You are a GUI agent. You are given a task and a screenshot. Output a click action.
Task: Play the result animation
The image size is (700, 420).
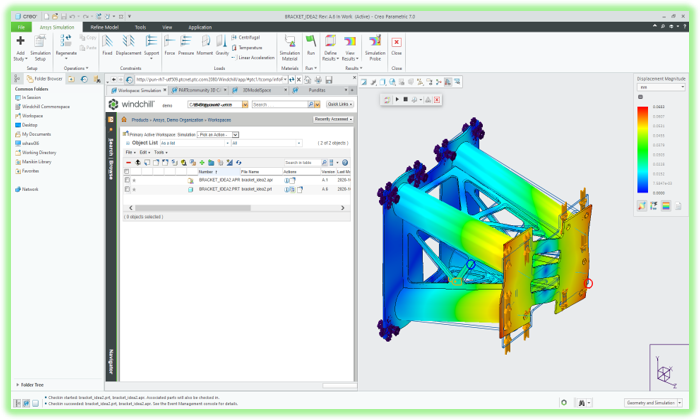click(x=397, y=100)
